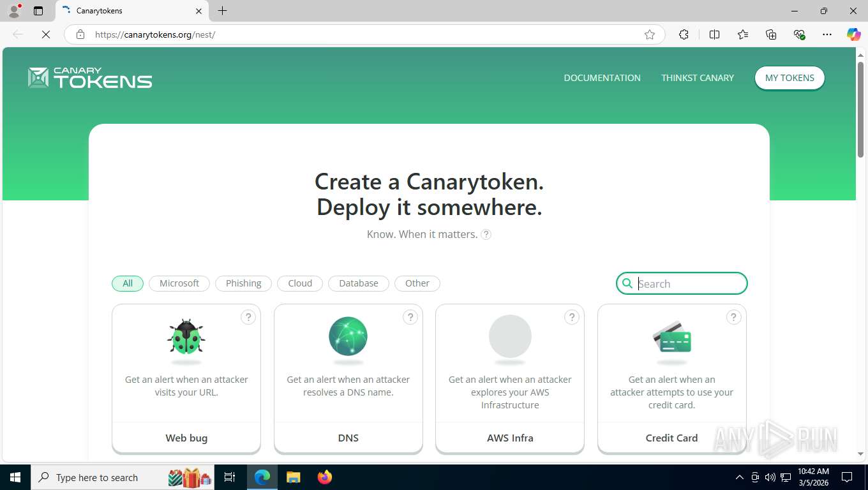Click the taskbar search box

pyautogui.click(x=124, y=477)
